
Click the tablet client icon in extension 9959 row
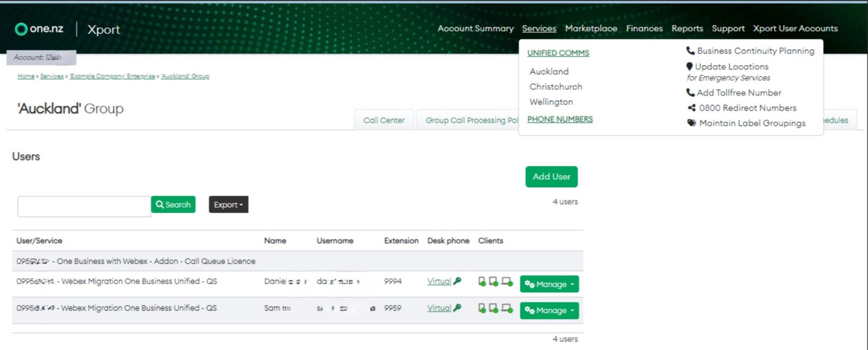494,308
